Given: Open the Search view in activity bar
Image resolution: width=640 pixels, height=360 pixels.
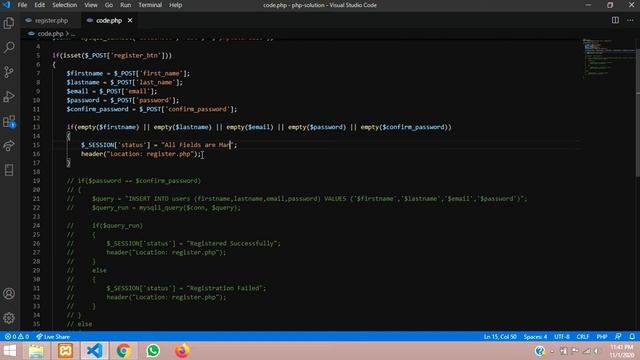Looking at the screenshot, I should 9,47.
